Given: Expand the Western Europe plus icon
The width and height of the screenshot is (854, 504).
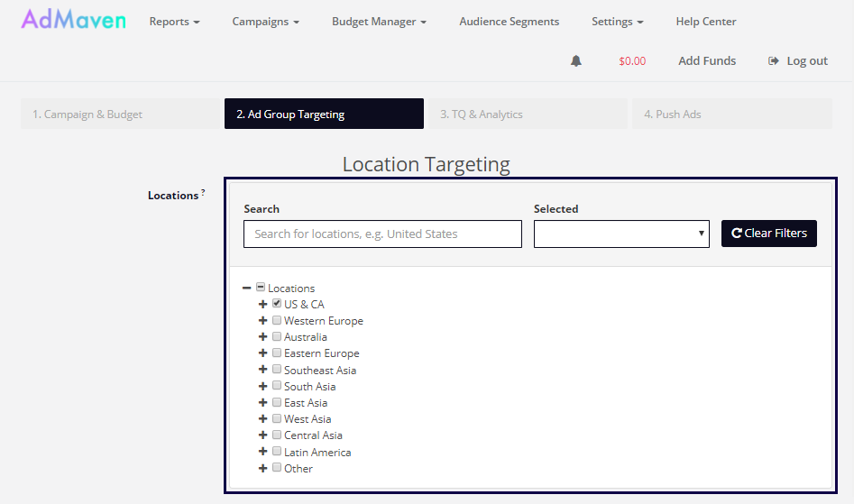Looking at the screenshot, I should 263,321.
